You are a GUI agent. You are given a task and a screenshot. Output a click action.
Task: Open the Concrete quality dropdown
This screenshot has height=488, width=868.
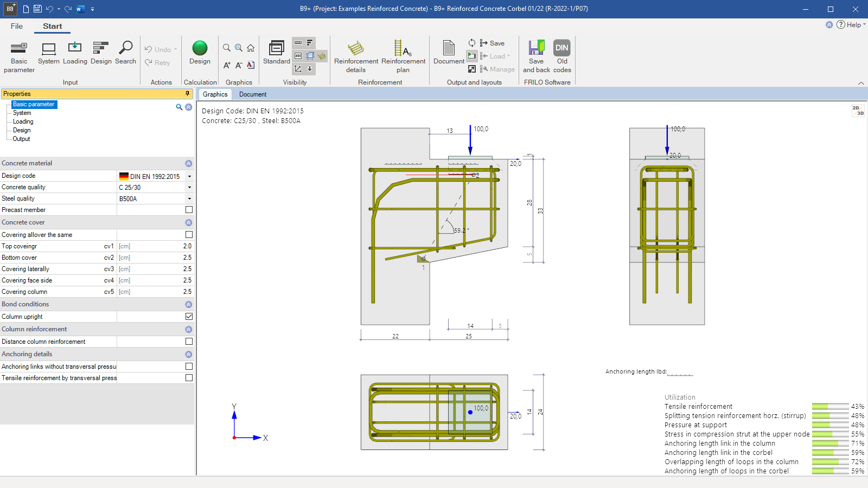tap(189, 187)
